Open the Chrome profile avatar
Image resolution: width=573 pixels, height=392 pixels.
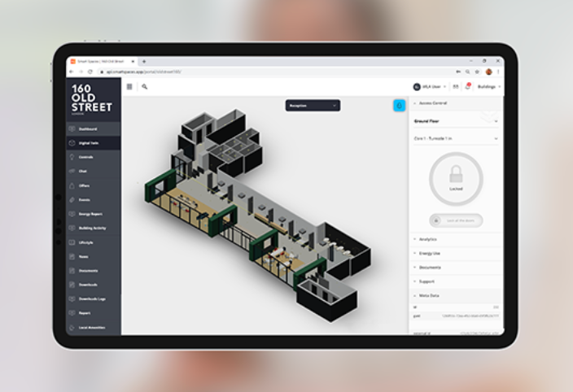coord(488,72)
